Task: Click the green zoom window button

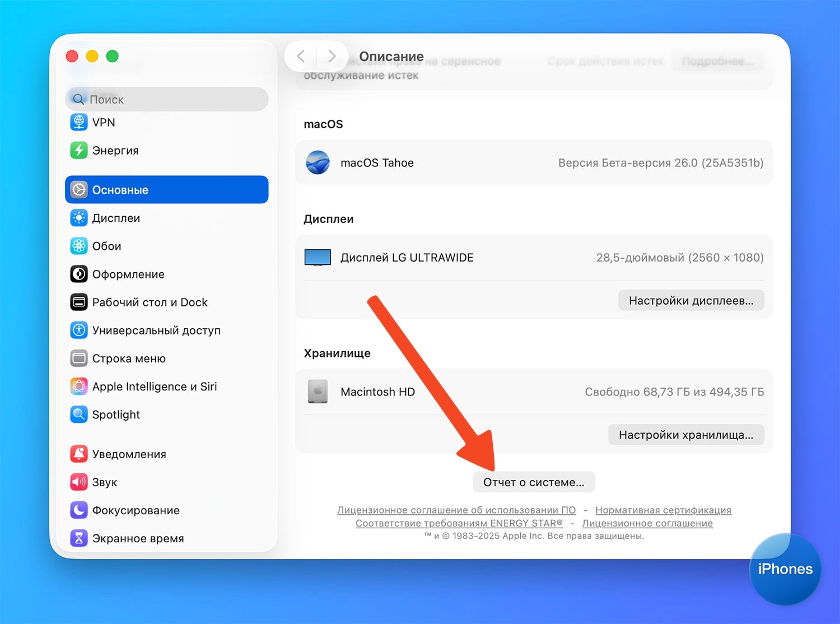Action: (112, 56)
